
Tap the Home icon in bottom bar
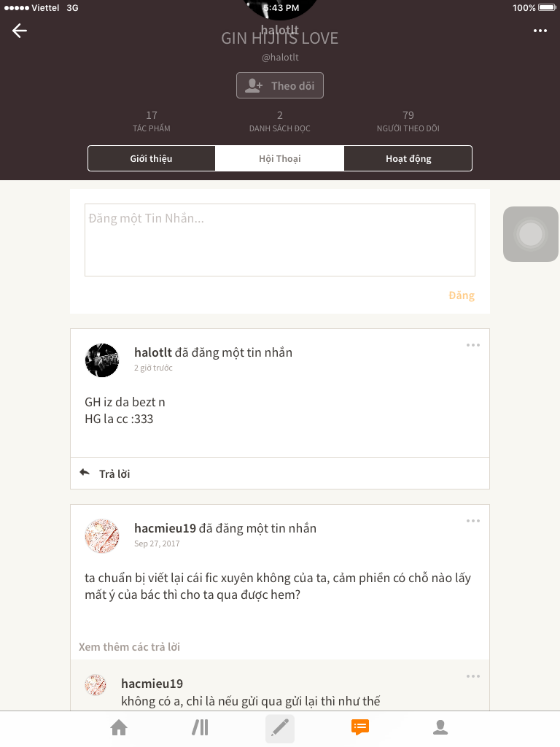[x=119, y=728]
